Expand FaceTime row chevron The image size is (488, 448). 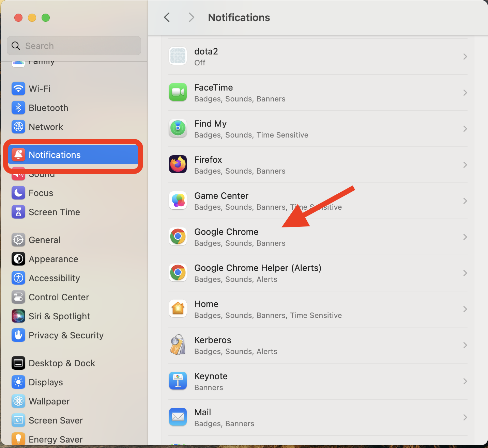(465, 93)
